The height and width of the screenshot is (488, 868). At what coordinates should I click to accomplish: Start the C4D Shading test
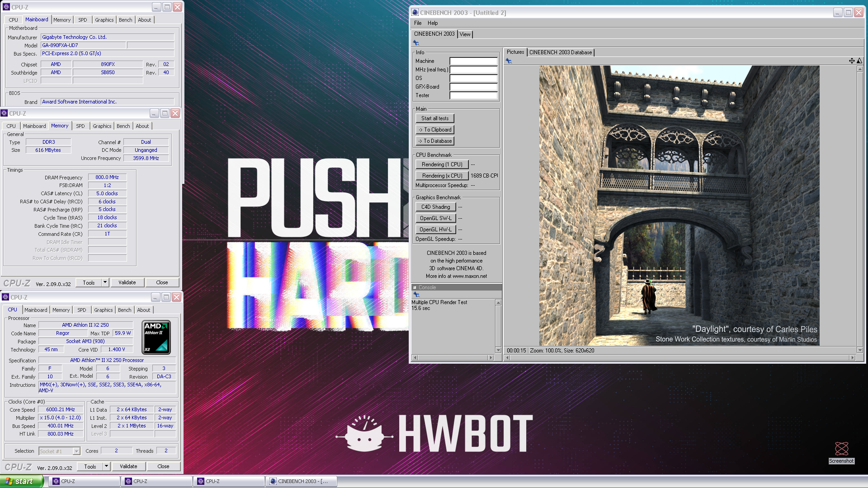[436, 207]
